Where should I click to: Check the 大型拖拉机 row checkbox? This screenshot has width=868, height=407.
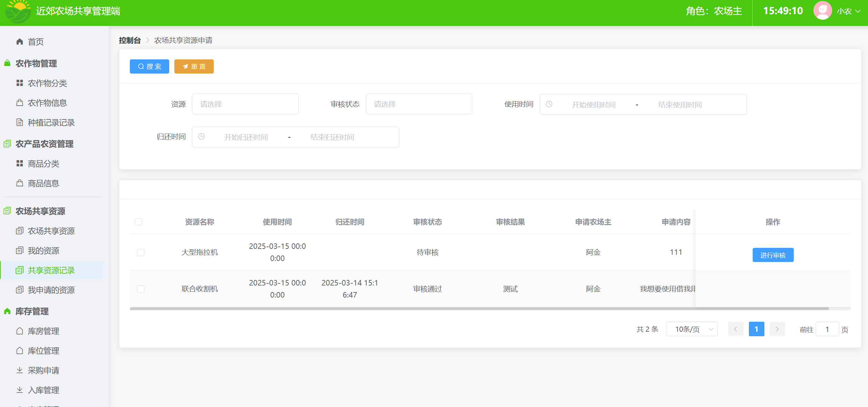pyautogui.click(x=141, y=252)
